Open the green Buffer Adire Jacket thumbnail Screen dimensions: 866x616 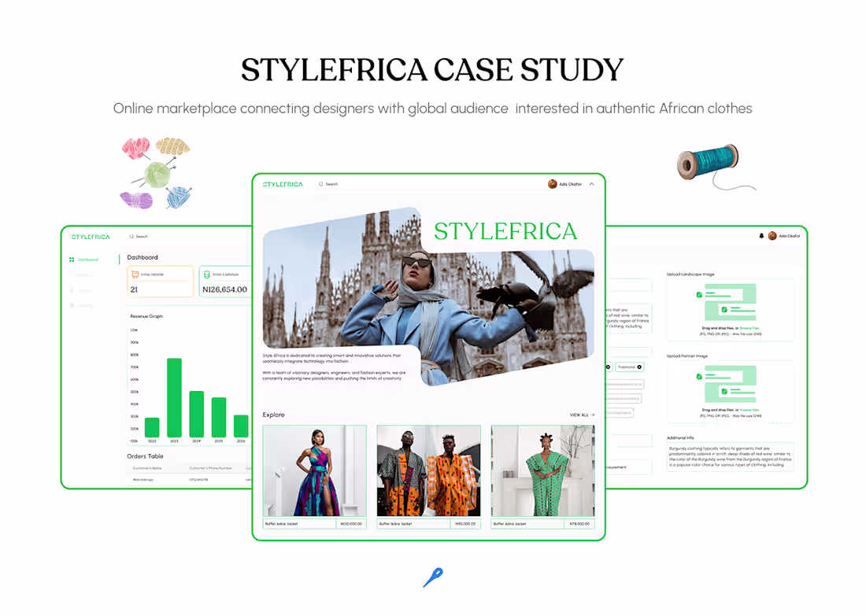click(542, 470)
